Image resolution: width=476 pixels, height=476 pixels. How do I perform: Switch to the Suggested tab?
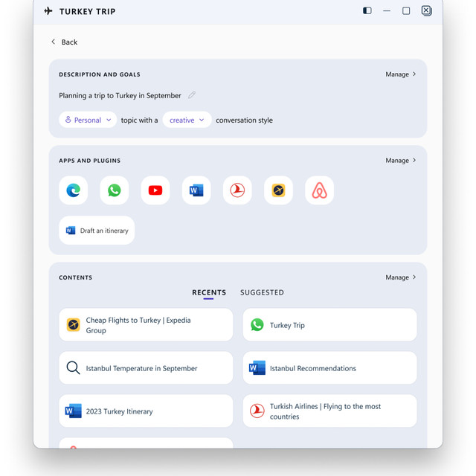(x=262, y=292)
